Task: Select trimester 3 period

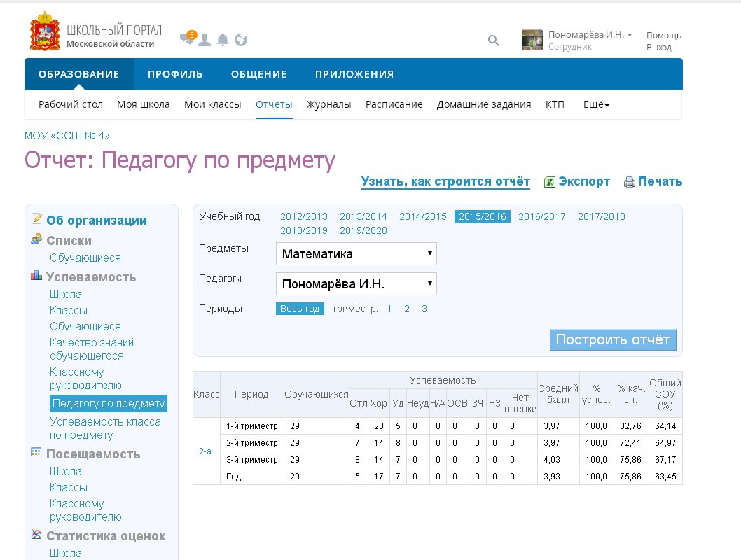Action: (x=424, y=309)
